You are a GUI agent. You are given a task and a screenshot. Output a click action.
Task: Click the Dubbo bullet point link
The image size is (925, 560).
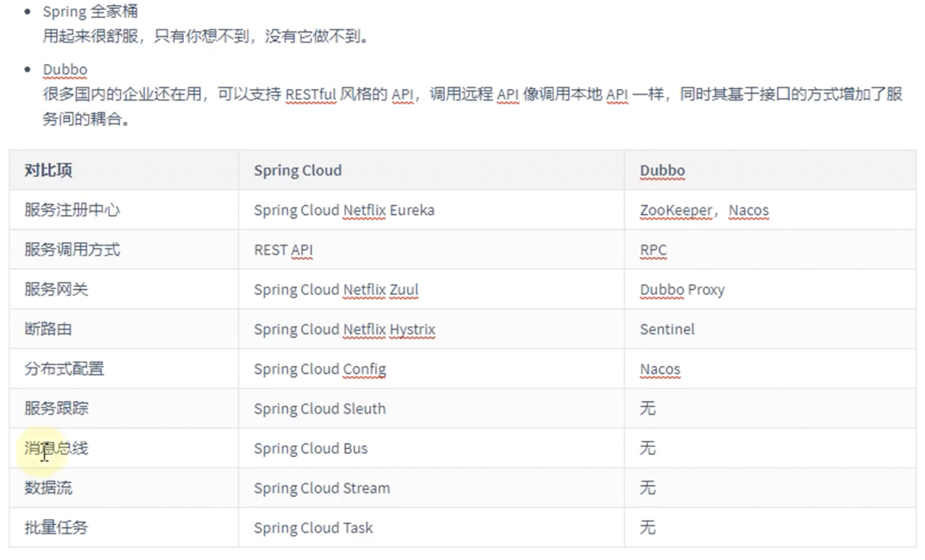(x=65, y=69)
